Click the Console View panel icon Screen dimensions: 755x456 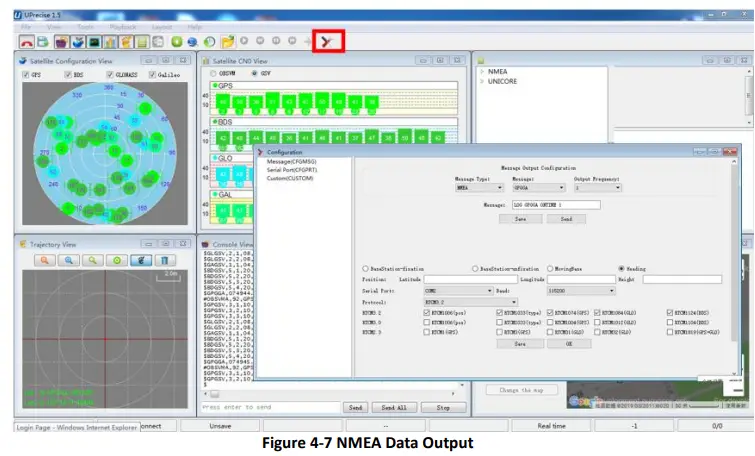(x=205, y=245)
